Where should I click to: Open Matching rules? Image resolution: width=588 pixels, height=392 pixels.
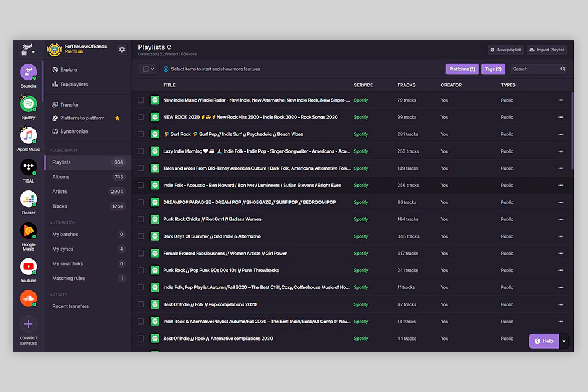click(88, 278)
